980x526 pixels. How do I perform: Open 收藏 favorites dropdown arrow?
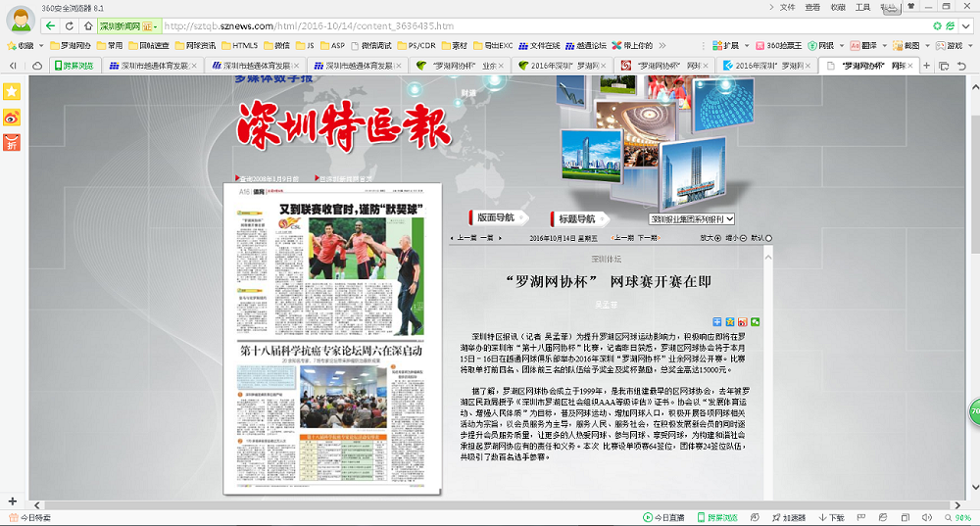tap(41, 46)
